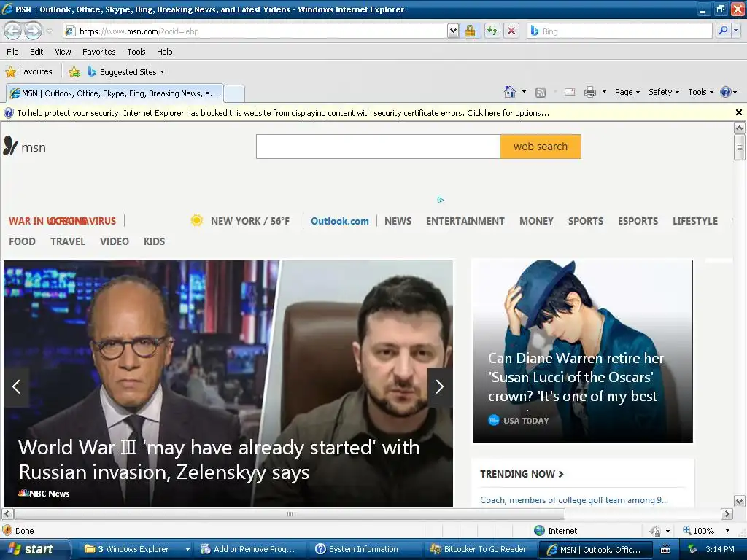
Task: Dismiss the security information bar
Action: [x=738, y=112]
